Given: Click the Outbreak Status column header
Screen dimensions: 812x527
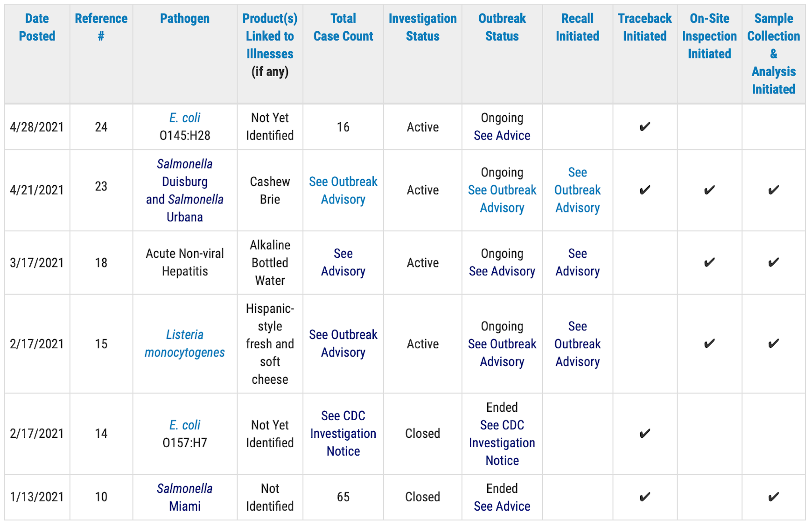Looking at the screenshot, I should tap(502, 27).
